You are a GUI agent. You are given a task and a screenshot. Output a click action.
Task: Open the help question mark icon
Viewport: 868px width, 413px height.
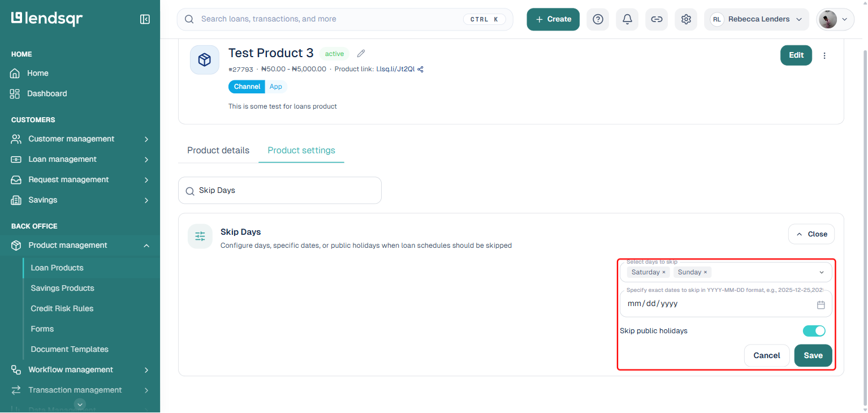598,19
